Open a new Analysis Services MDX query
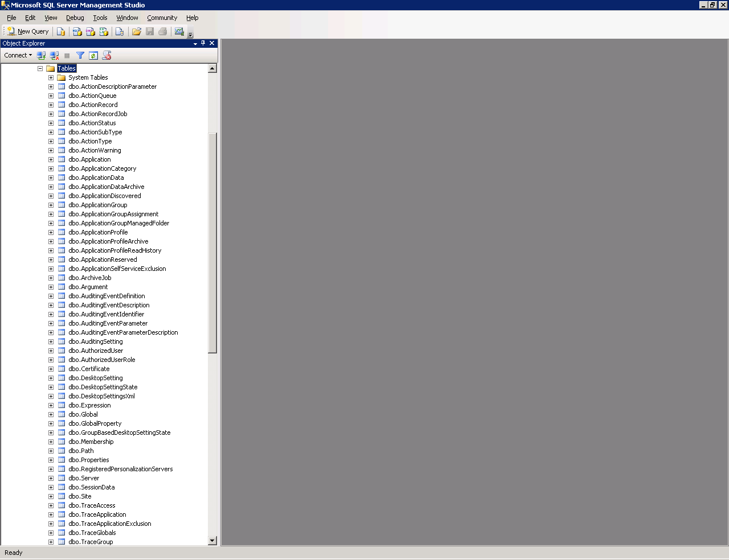The image size is (729, 560). pos(77,32)
